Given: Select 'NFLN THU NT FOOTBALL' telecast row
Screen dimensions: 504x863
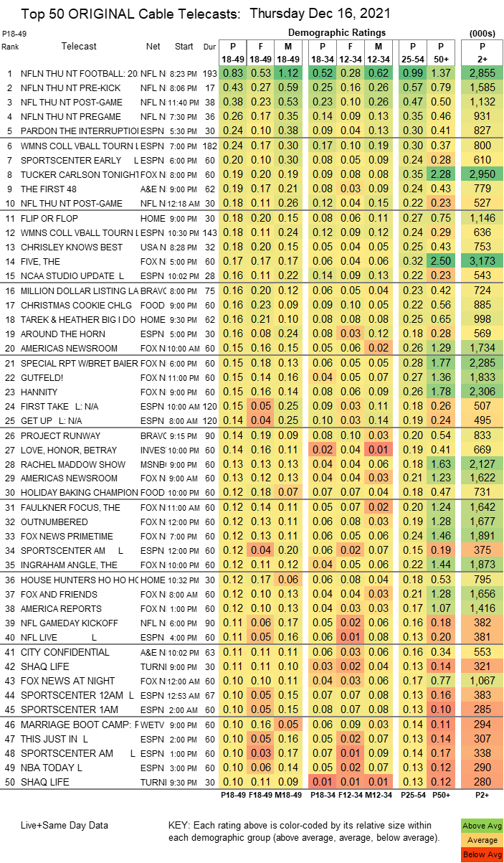Looking at the screenshot, I should (x=252, y=74).
